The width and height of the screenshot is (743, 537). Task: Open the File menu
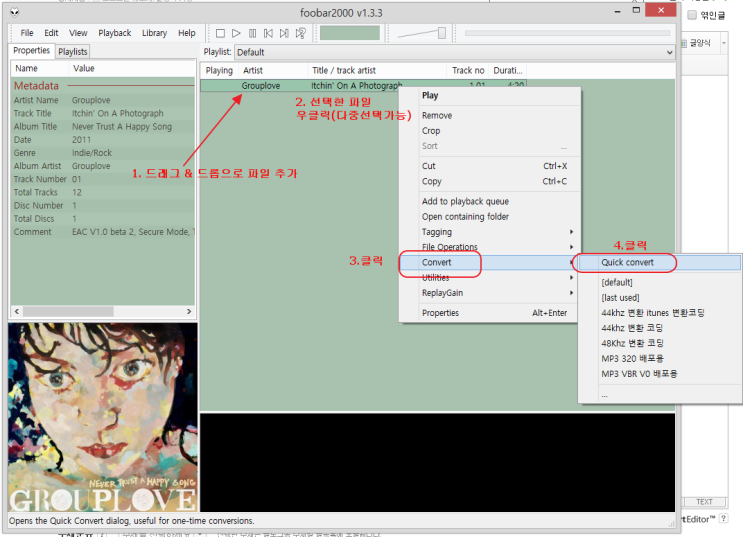point(27,33)
